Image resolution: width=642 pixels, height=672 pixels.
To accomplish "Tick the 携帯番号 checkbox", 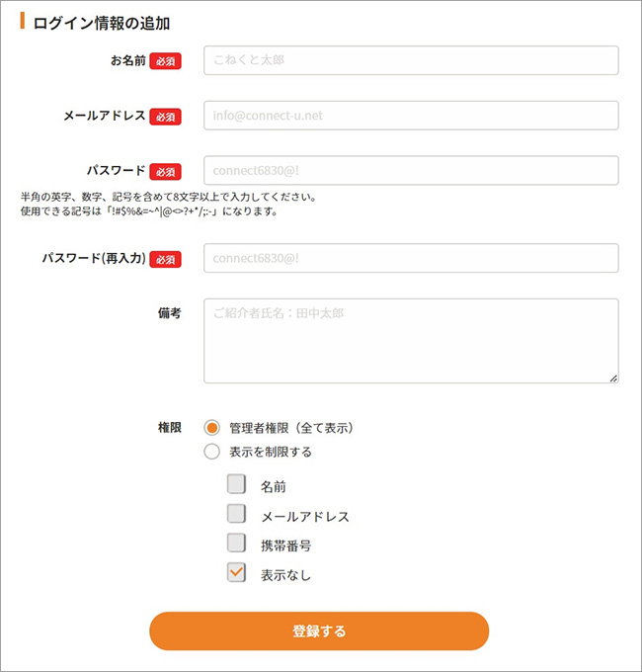I will pyautogui.click(x=236, y=543).
